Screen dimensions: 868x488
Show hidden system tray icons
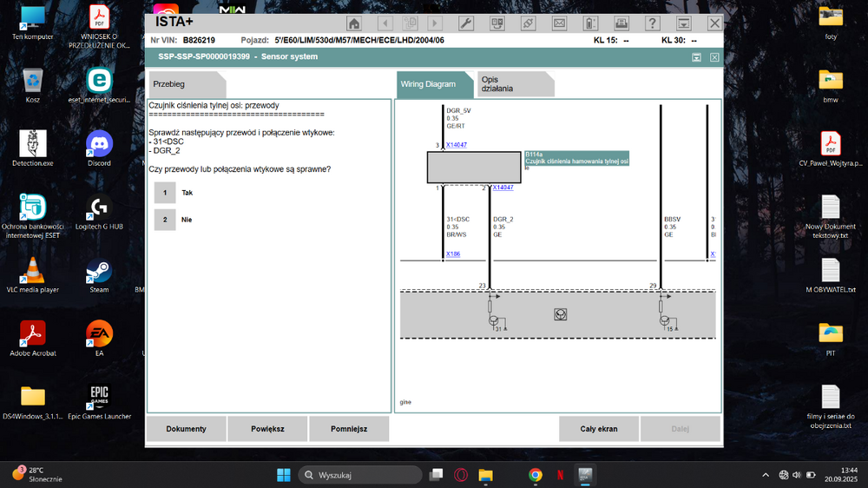click(x=766, y=475)
